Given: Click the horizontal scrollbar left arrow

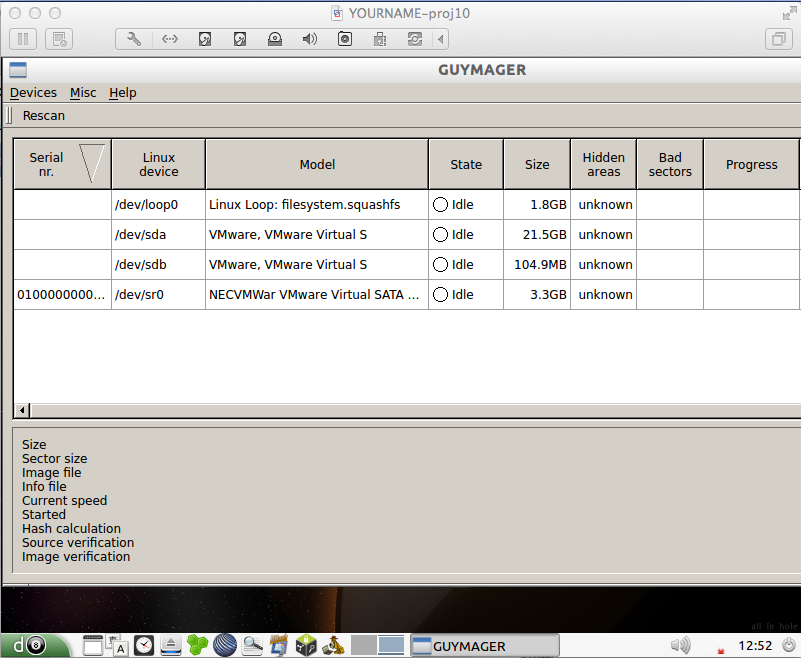Looking at the screenshot, I should 22,410.
